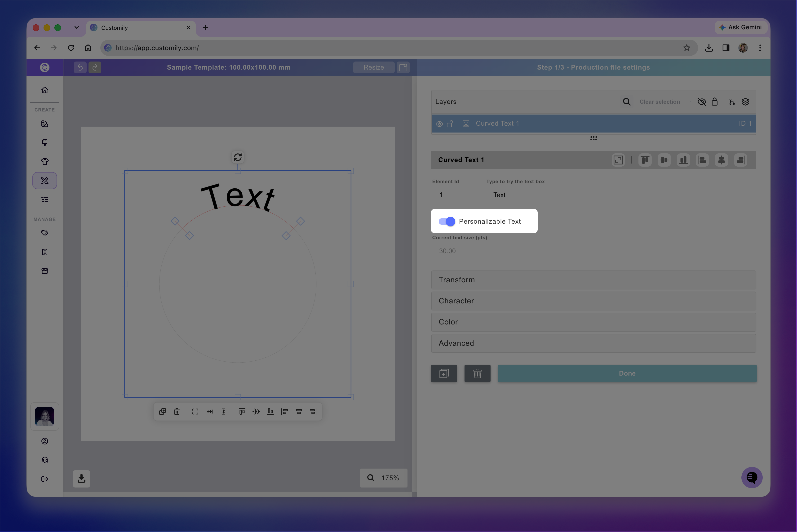The width and height of the screenshot is (797, 532).
Task: Click fit height icon in floating toolbar
Action: (224, 412)
